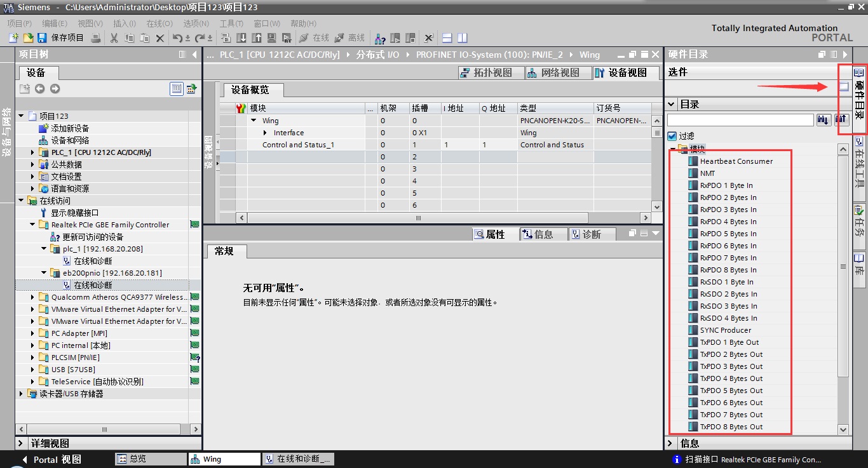Search upward in the hardware catalog
868x468 pixels.
tap(841, 119)
